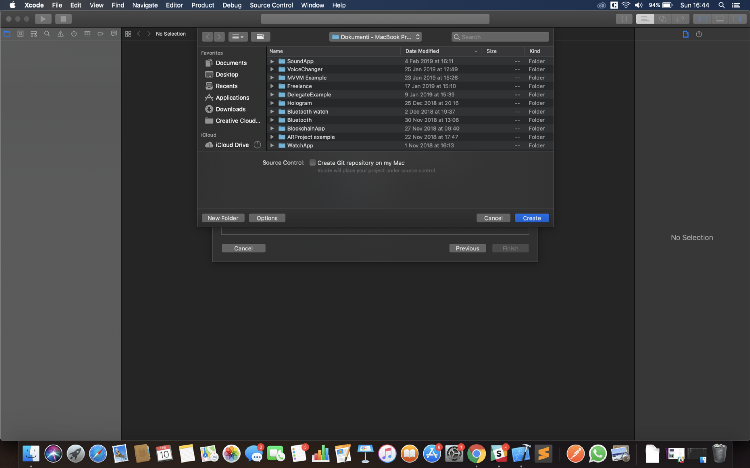
Task: Select the ARProject example folder row
Action: click(x=410, y=137)
